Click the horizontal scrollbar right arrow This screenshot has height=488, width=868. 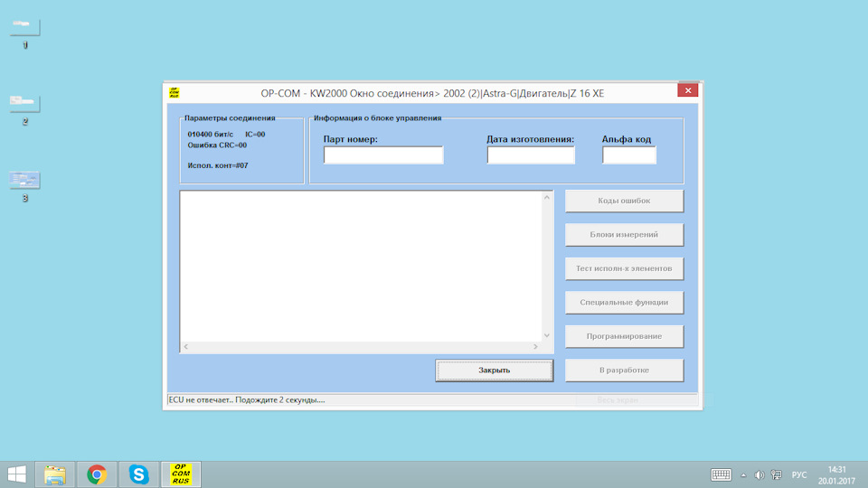(535, 347)
